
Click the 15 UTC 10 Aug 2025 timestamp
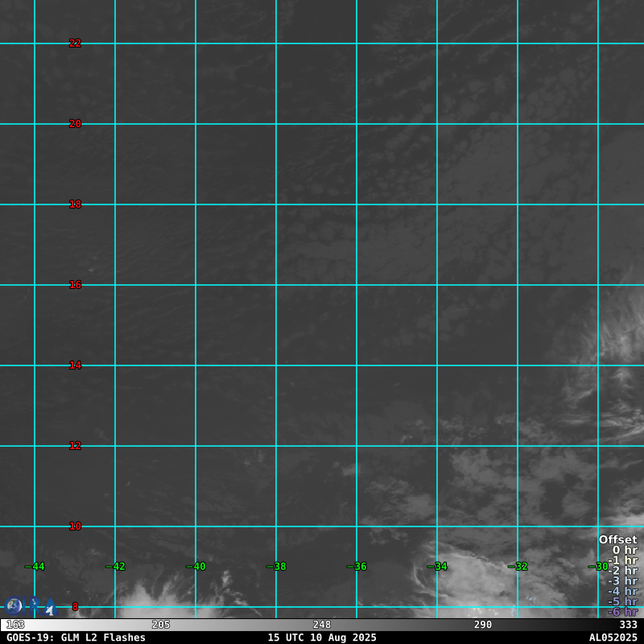click(322, 638)
